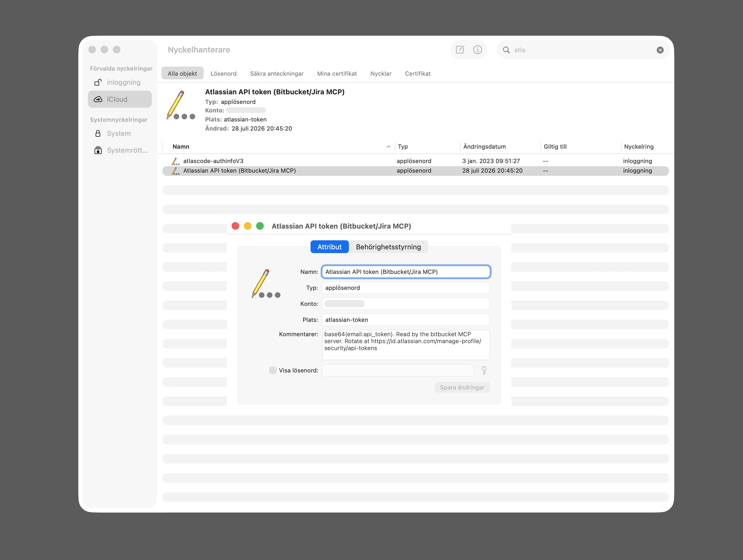This screenshot has width=743, height=560.
Task: Click the icon beside the Atlassian API token row
Action: tap(175, 171)
